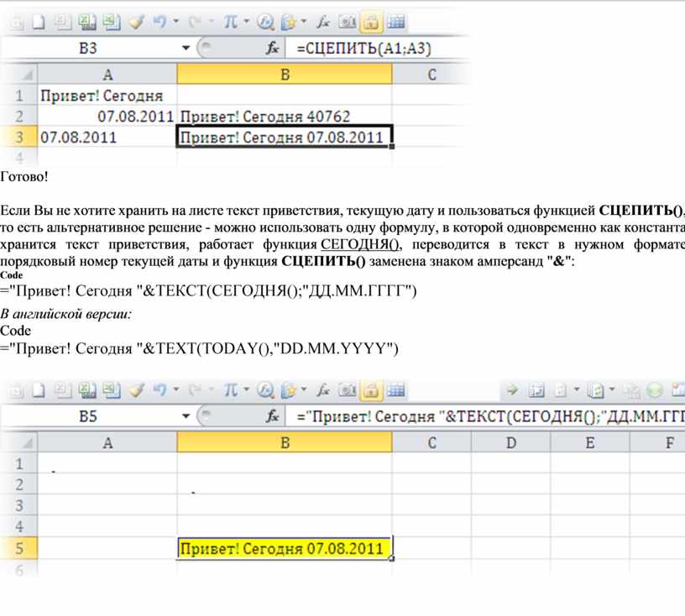Screen dimensions: 685x616
Task: Open the Undo history dropdown in the B3 spreadsheet toolbar
Action: 176,21
